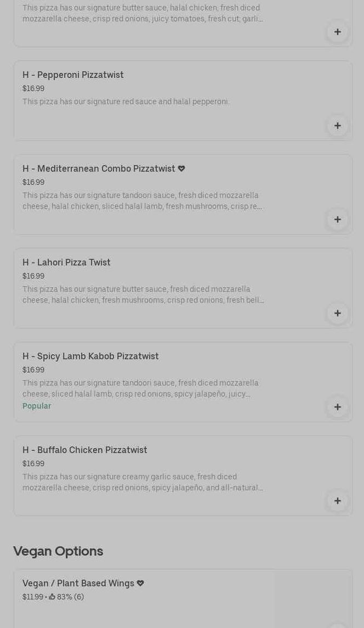Open Vegan / Plant Based Wings item
364x628 pixels.
[x=78, y=583]
